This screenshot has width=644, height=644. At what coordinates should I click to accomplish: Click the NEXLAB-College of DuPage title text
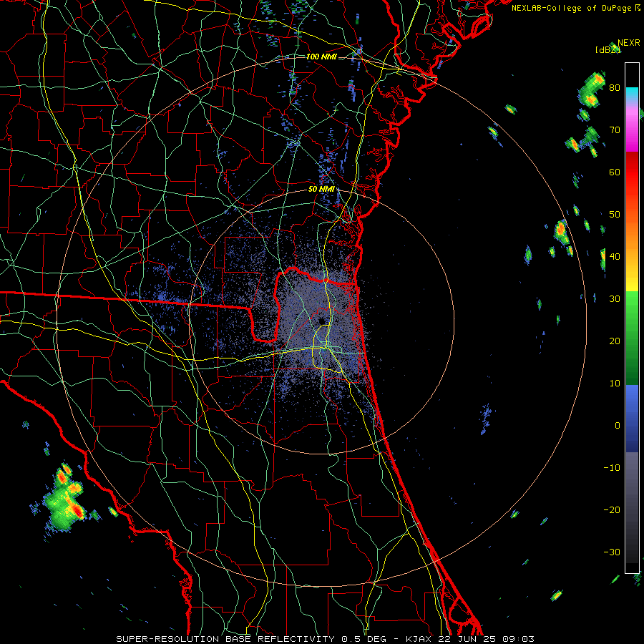pyautogui.click(x=571, y=8)
